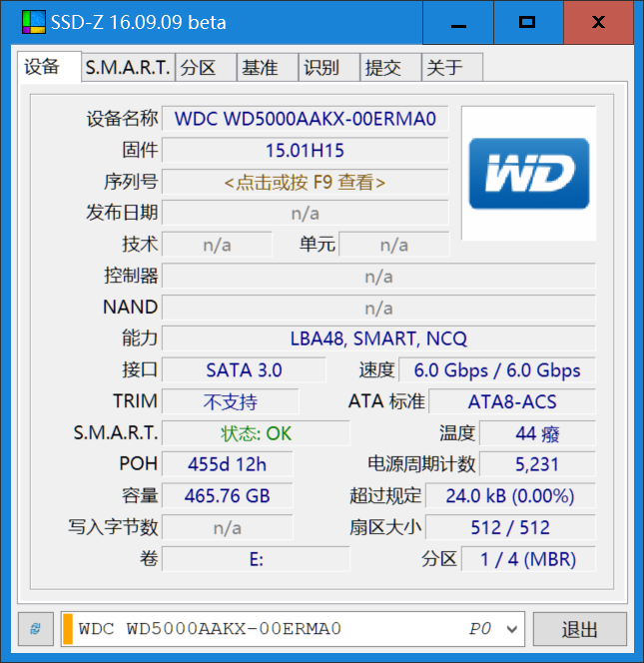Click the WD logo image
The width and height of the screenshot is (644, 663).
[528, 174]
